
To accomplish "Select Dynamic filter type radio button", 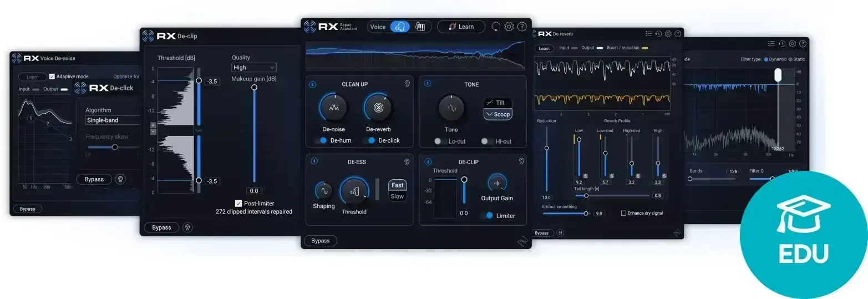I will coord(767,59).
